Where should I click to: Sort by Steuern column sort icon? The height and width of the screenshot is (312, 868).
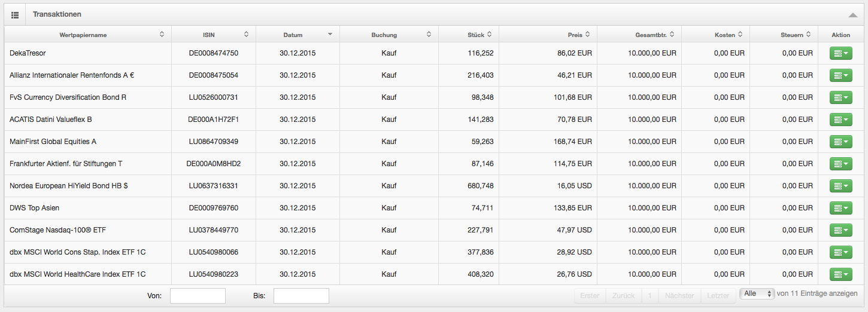(809, 35)
